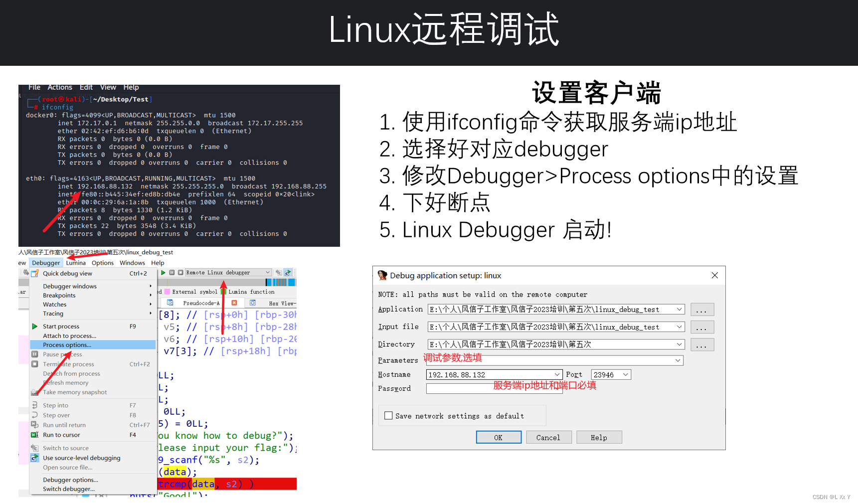Open the terminal's Actions menu
Screen dimensions: 858x504
pos(60,87)
